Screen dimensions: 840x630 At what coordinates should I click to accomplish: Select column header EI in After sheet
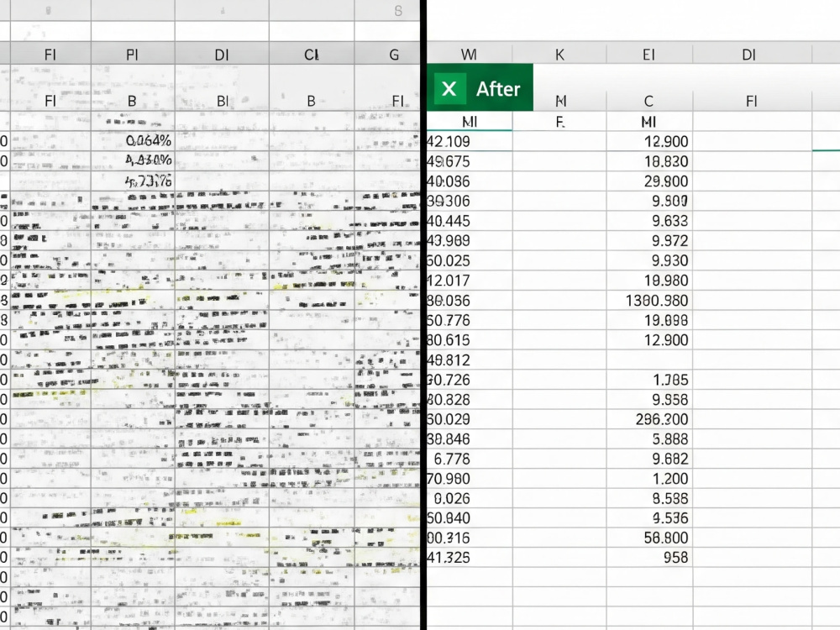(x=649, y=55)
